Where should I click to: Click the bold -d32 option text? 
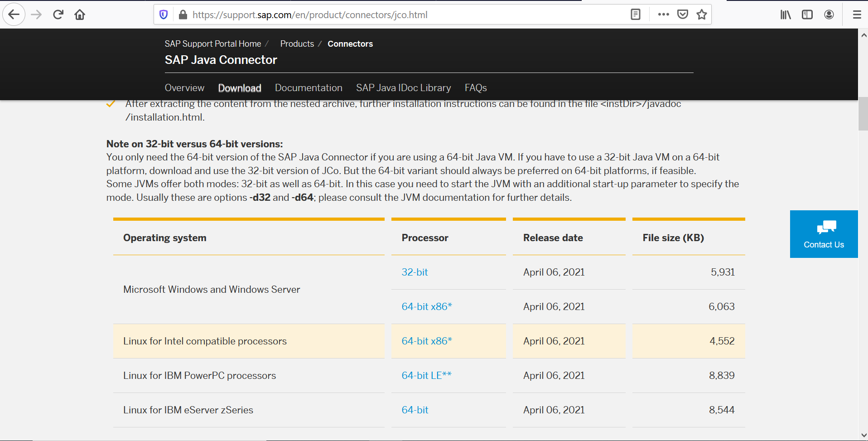tap(260, 198)
